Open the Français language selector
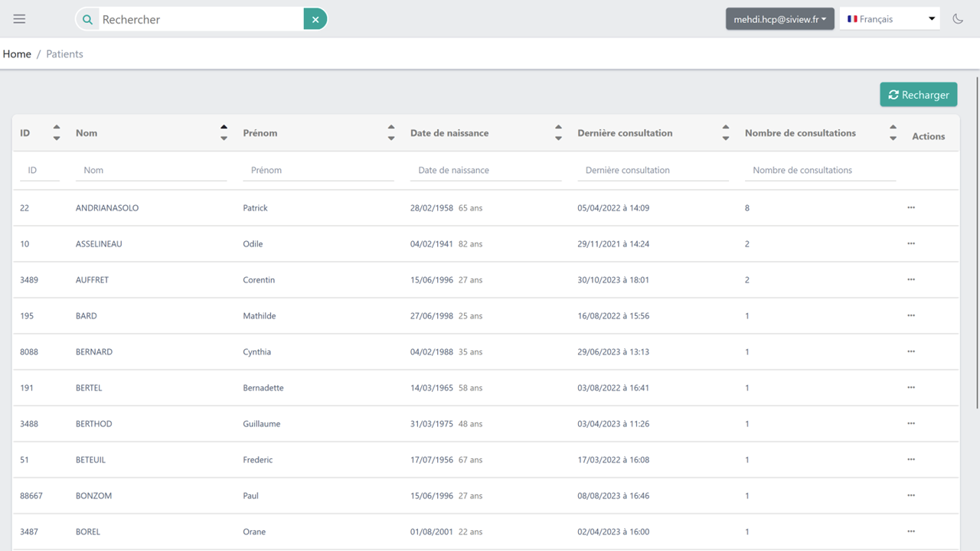The image size is (980, 551). click(890, 19)
